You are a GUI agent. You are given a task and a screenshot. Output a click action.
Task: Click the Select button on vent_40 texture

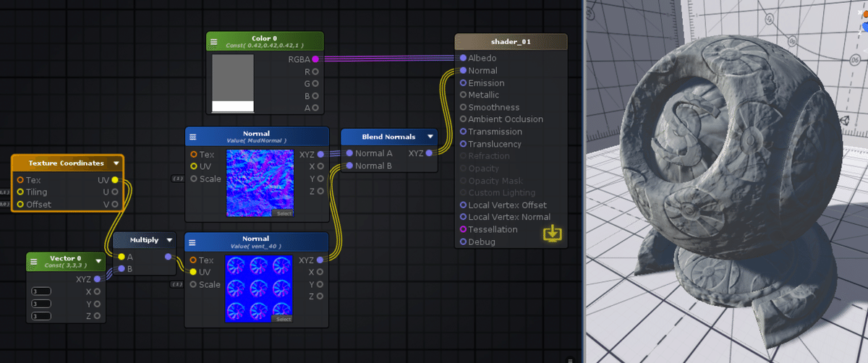coord(284,319)
